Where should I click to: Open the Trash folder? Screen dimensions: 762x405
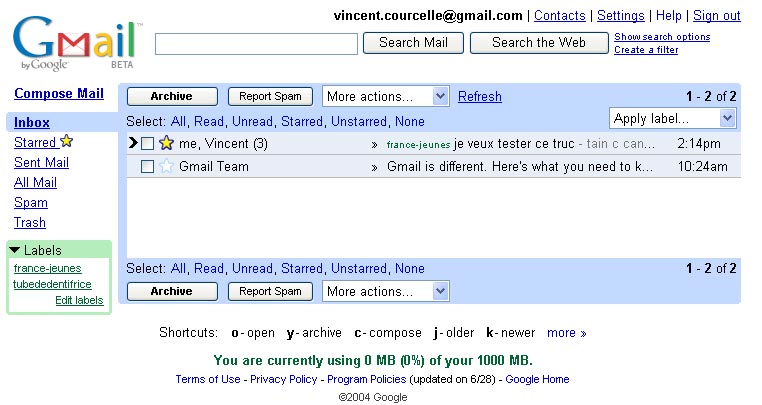30,223
